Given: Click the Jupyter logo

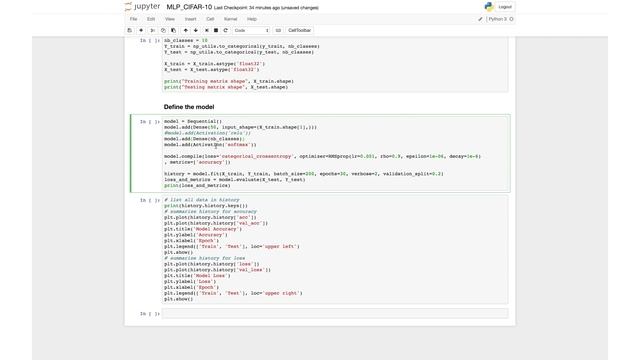Looking at the screenshot, I should pos(142,7).
